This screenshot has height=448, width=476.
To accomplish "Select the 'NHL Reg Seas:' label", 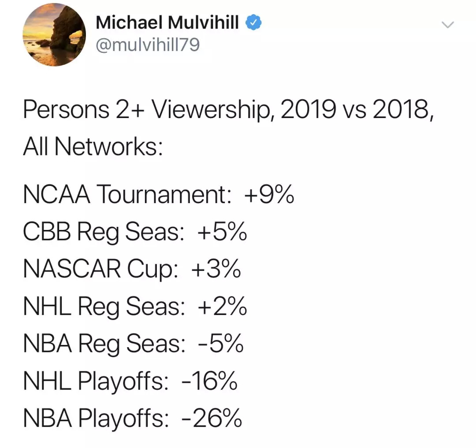I will (104, 307).
